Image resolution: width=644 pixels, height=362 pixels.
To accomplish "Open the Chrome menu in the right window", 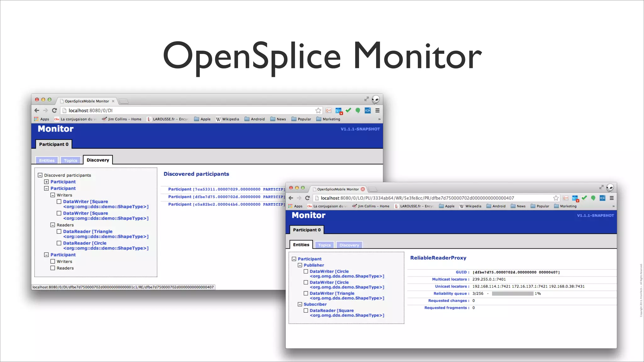I will pyautogui.click(x=612, y=198).
